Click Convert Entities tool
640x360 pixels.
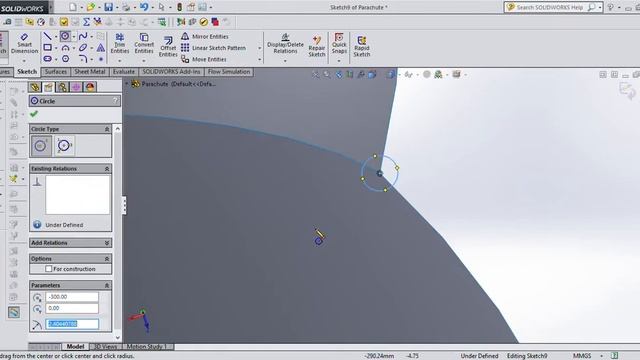pos(144,44)
